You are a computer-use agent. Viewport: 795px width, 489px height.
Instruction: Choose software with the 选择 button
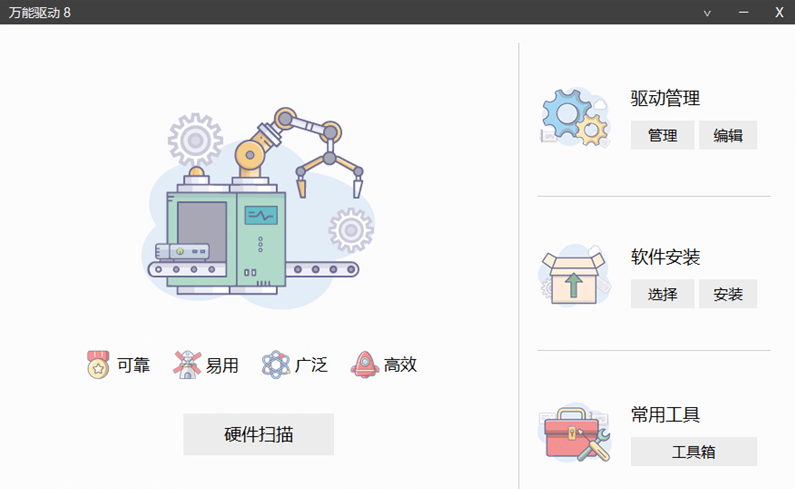(x=662, y=294)
